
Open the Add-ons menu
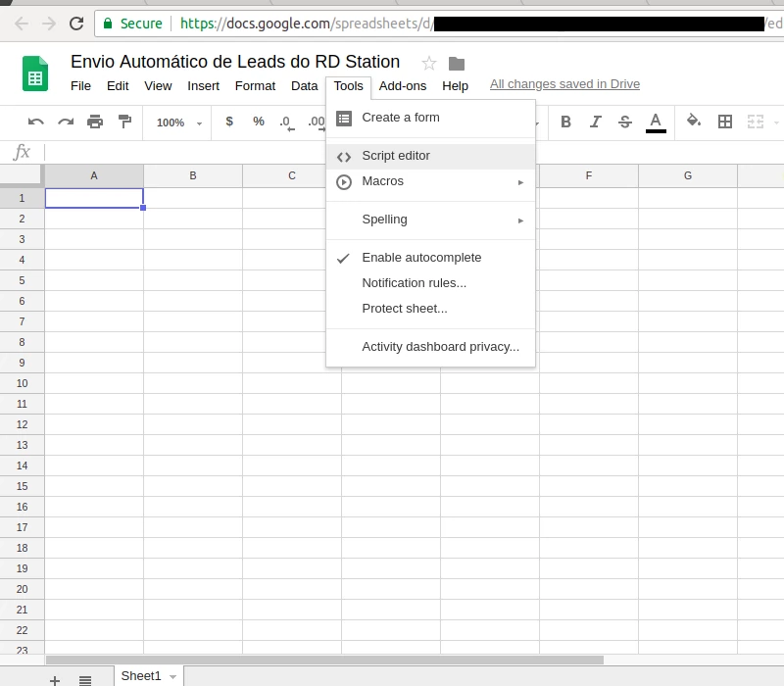[402, 86]
